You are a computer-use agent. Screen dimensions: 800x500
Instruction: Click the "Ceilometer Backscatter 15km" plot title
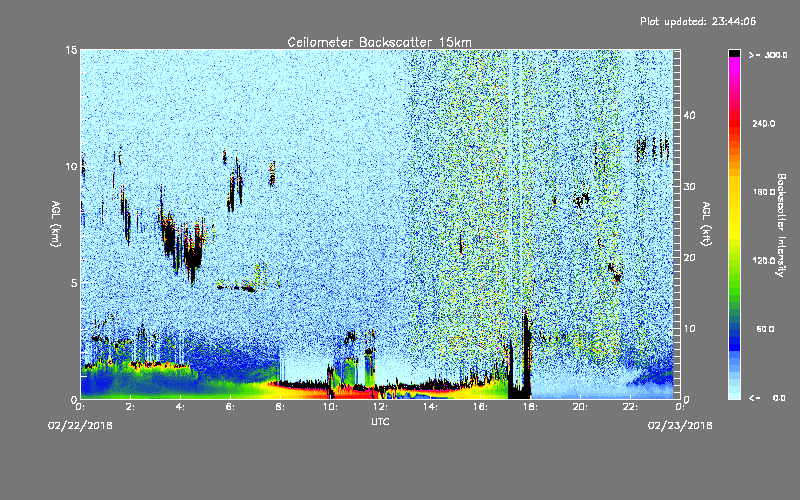[x=379, y=42]
